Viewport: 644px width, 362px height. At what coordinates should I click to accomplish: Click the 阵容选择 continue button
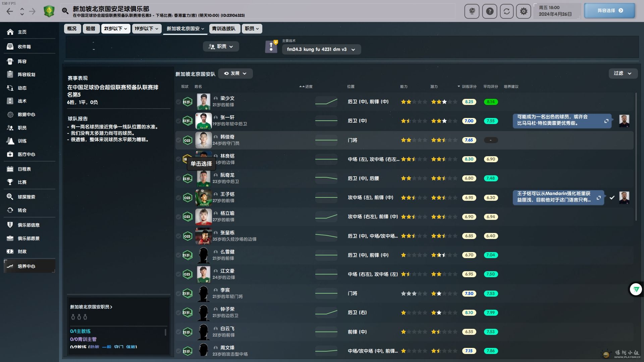point(609,10)
